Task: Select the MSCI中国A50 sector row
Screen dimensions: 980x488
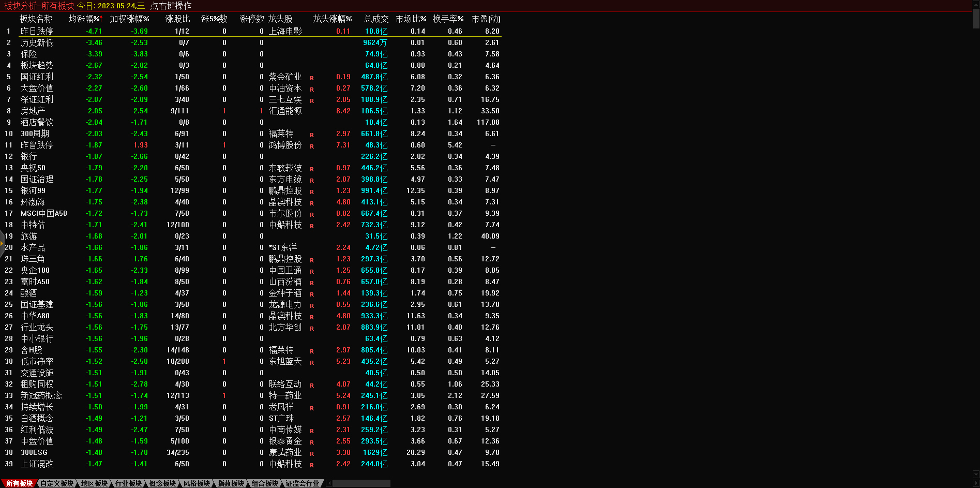Action: (43, 214)
